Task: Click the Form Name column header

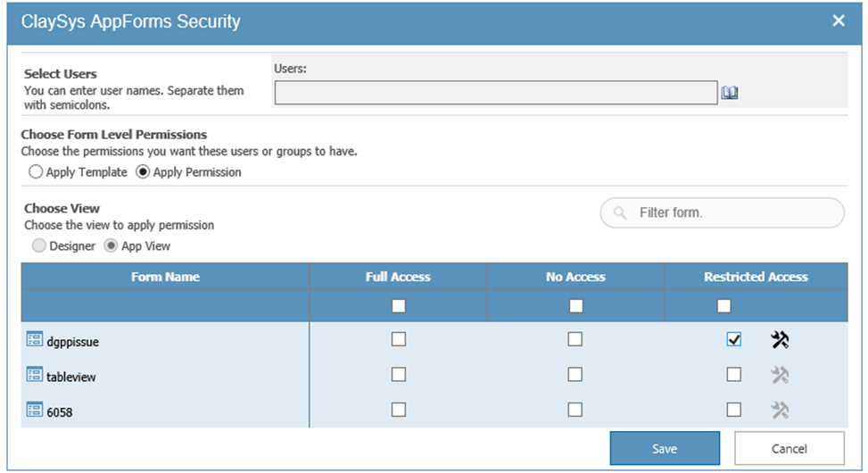Action: pos(165,277)
